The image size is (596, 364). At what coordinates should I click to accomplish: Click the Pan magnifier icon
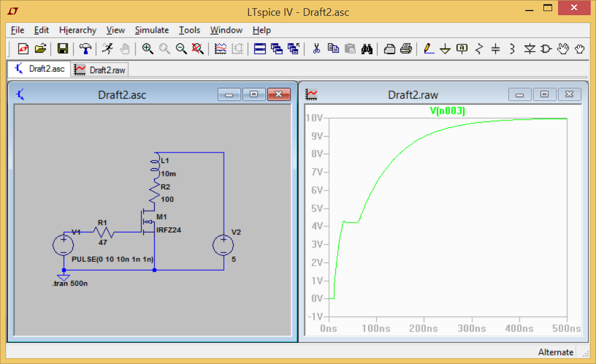pos(164,48)
